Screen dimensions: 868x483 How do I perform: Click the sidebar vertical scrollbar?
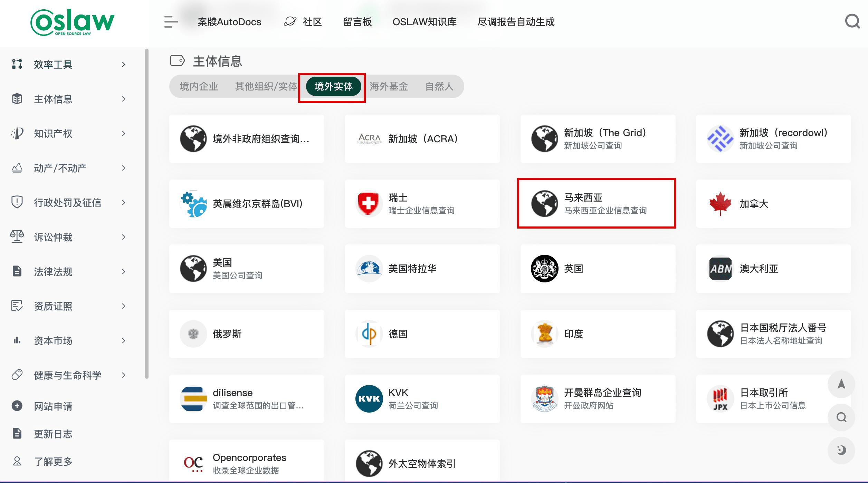click(x=147, y=214)
